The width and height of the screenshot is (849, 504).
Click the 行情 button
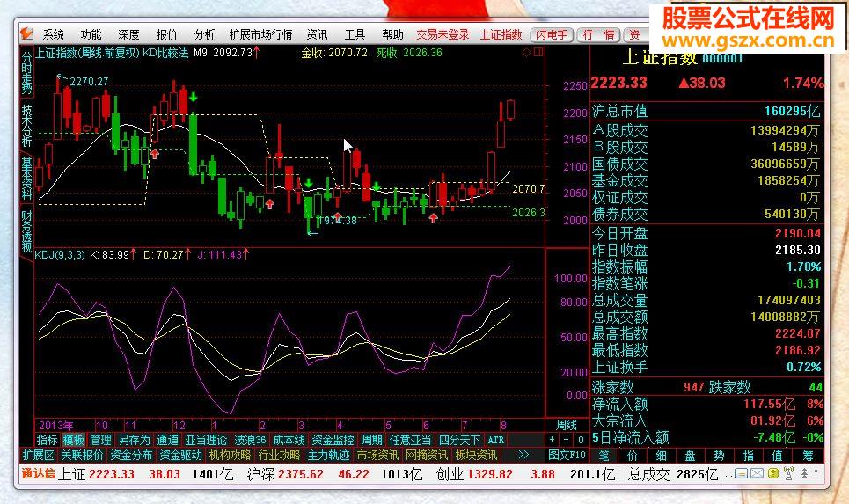(x=599, y=34)
